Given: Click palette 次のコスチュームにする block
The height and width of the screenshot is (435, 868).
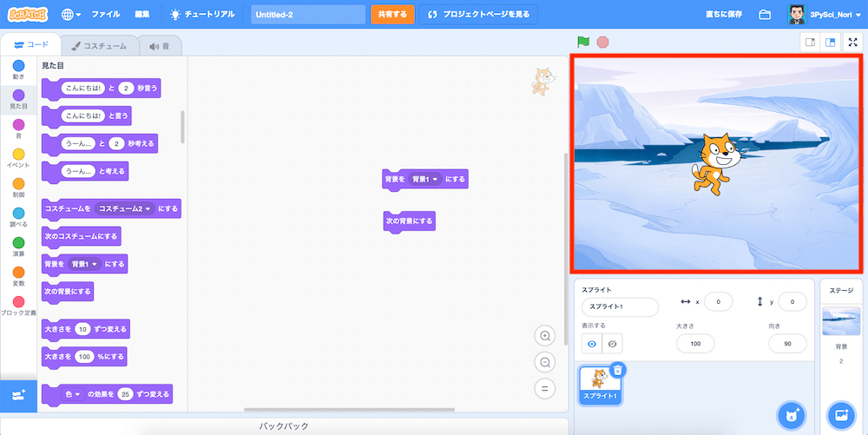Looking at the screenshot, I should 81,237.
